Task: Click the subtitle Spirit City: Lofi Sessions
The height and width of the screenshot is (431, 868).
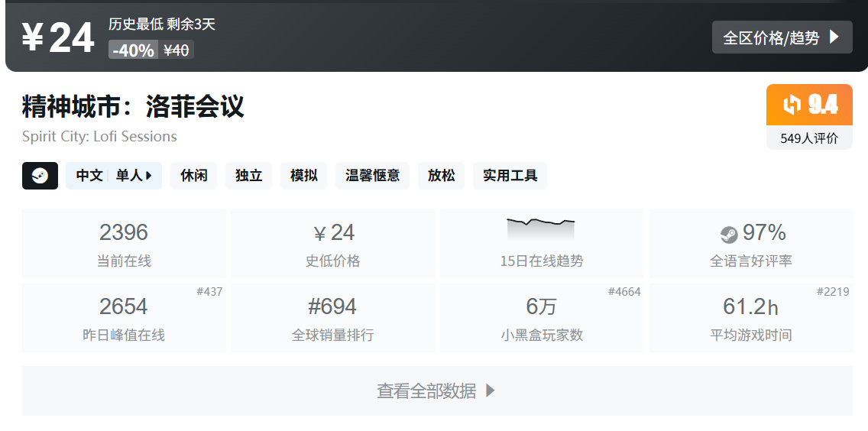Action: (x=99, y=137)
